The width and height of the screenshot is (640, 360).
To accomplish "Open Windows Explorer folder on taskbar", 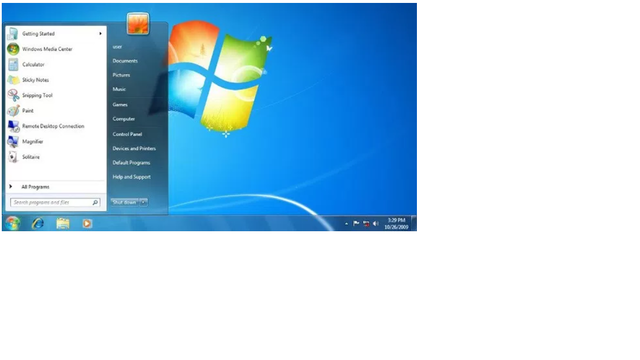I will pyautogui.click(x=63, y=223).
